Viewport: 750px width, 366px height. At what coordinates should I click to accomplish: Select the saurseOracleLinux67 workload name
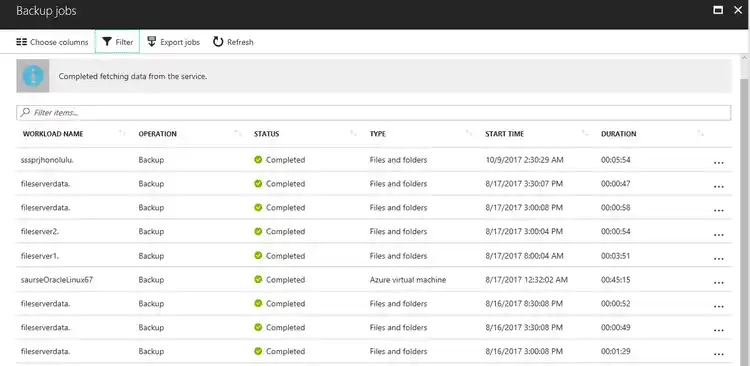click(x=57, y=279)
